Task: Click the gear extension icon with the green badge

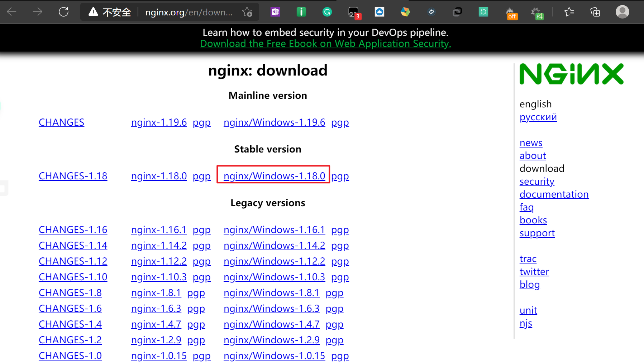Action: [537, 13]
